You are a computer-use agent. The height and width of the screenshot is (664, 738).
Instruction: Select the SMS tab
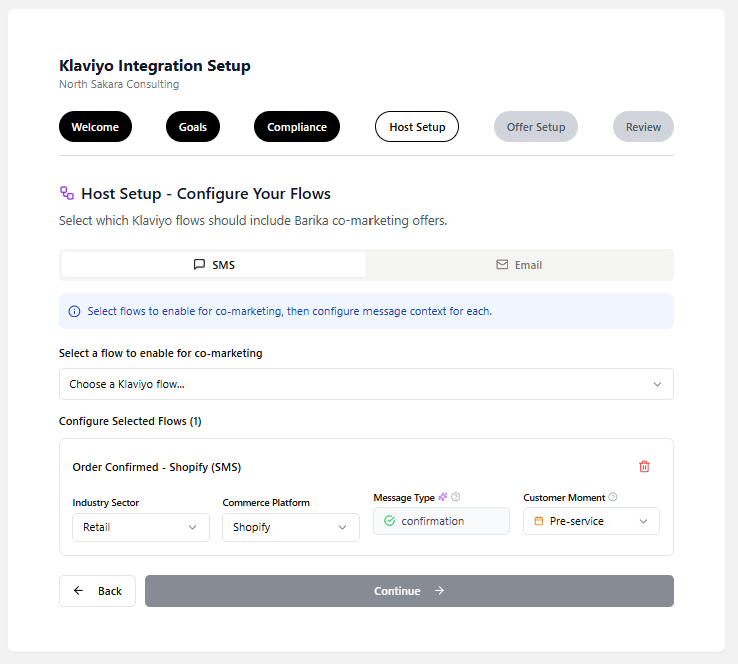(x=214, y=265)
